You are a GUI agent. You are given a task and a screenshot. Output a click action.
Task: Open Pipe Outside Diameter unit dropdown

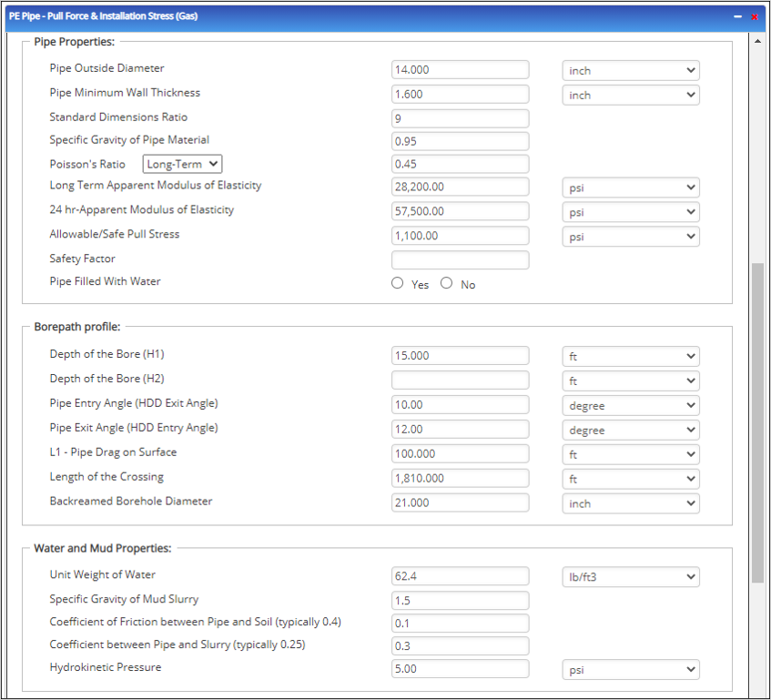[x=630, y=70]
